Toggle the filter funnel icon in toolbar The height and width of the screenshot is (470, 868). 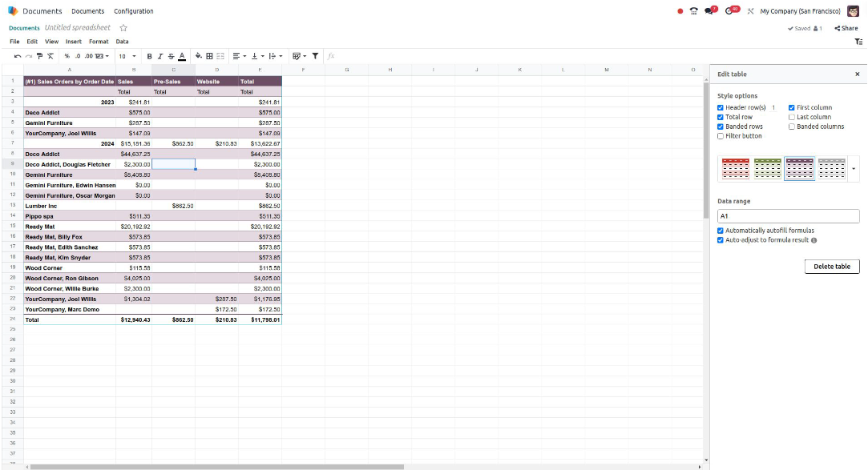pos(315,56)
